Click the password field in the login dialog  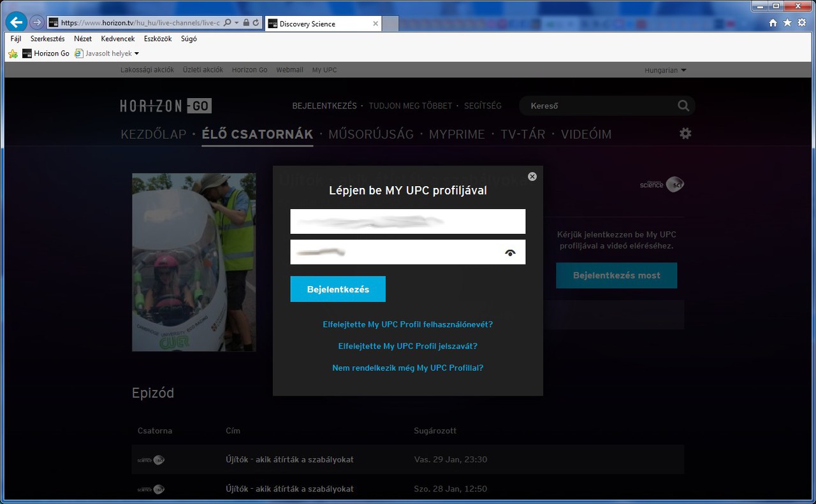(x=408, y=252)
